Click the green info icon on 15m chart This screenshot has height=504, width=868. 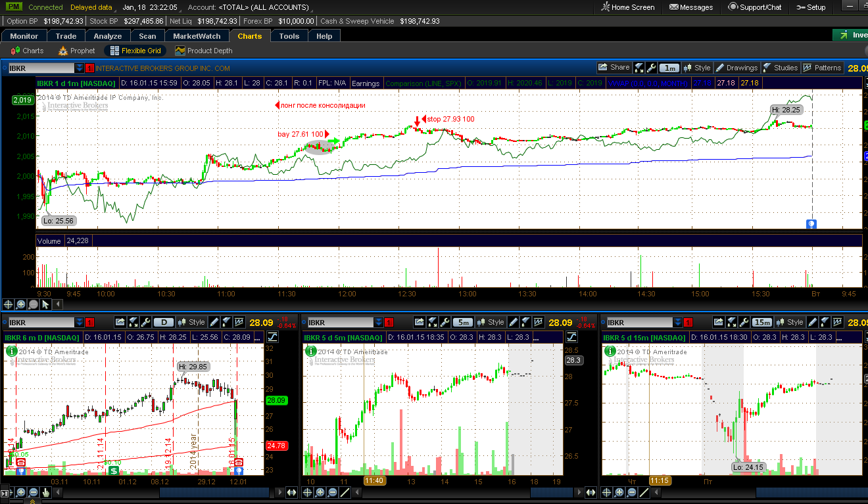pos(609,352)
